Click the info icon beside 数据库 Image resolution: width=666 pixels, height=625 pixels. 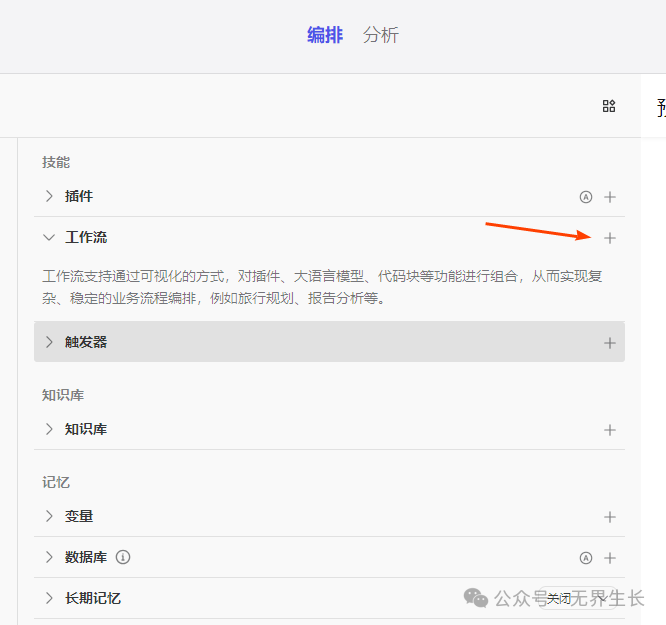[123, 557]
